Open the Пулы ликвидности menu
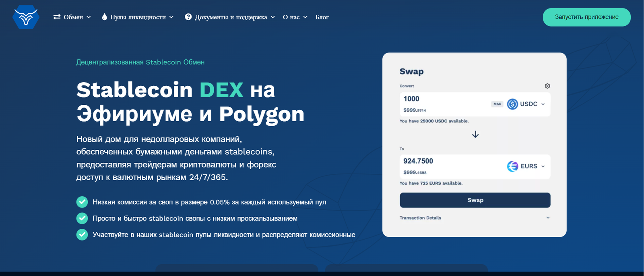 [x=138, y=17]
